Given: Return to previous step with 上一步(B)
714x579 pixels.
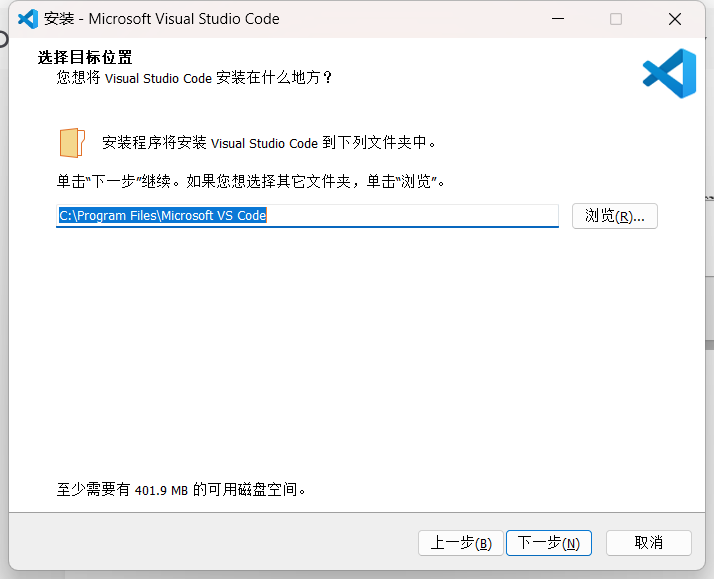Looking at the screenshot, I should click(461, 543).
